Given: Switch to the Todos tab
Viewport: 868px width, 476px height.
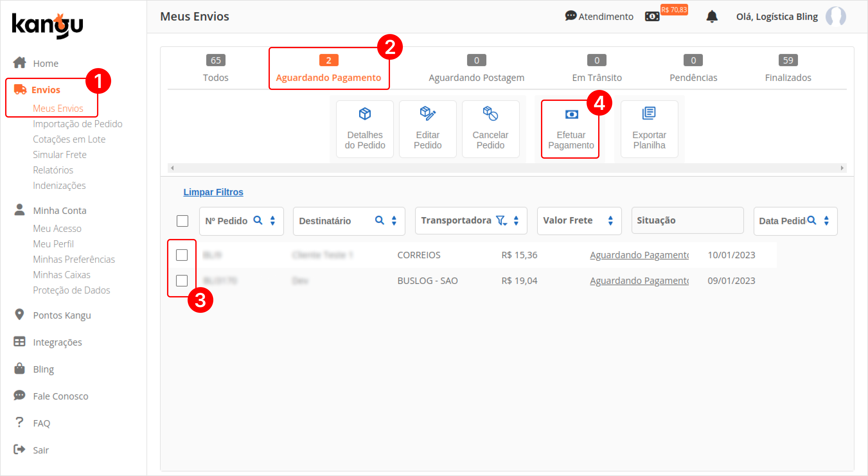Looking at the screenshot, I should [x=216, y=69].
